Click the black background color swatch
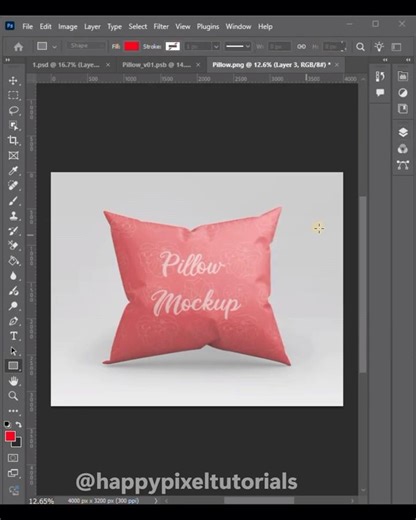Viewport: 416px width, 520px height. point(18,444)
